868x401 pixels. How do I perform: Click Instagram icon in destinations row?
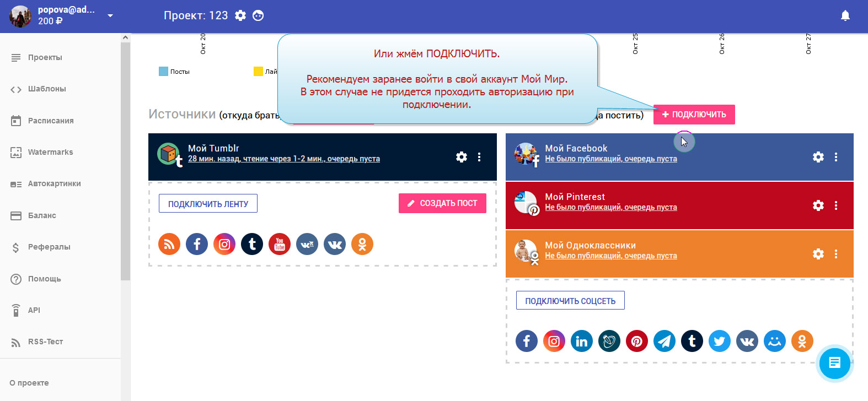554,342
